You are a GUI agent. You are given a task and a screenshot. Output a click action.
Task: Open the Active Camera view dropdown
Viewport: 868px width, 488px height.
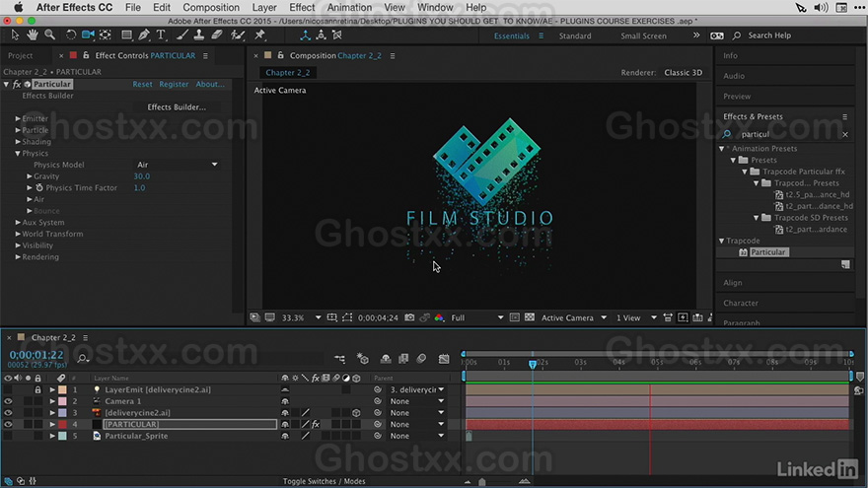[574, 317]
